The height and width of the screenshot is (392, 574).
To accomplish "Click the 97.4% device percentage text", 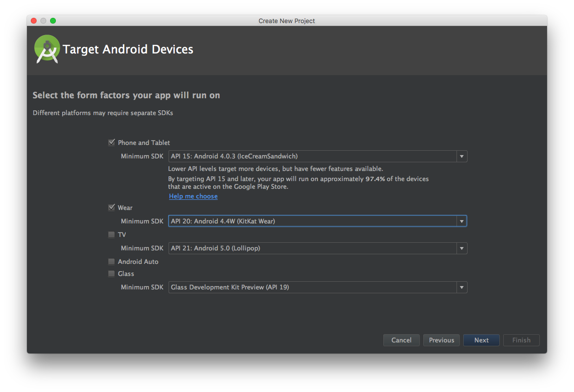I will (375, 179).
